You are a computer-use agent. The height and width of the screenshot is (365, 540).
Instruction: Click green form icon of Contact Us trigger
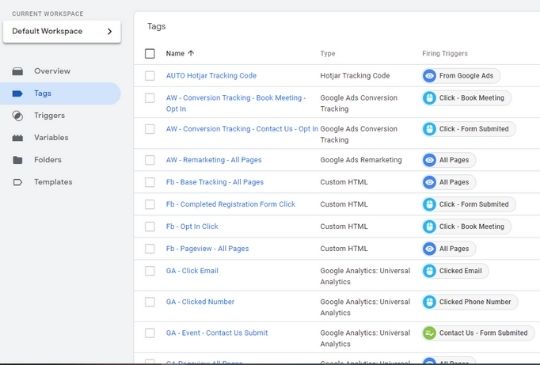[429, 333]
